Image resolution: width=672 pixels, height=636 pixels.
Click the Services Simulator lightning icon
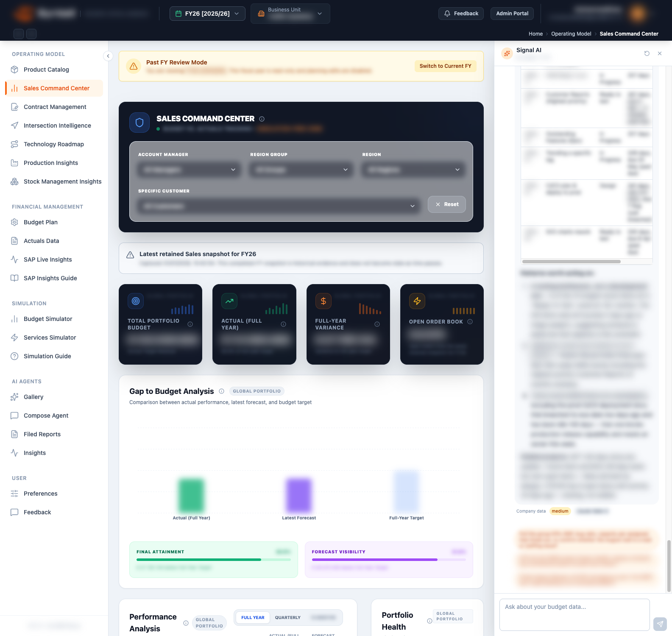click(x=14, y=338)
